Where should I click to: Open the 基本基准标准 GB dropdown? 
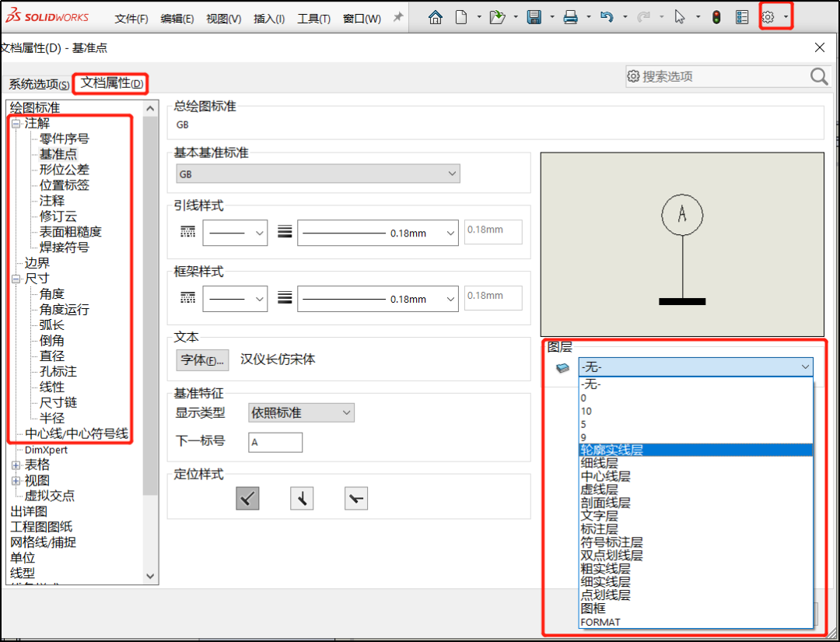[x=317, y=173]
